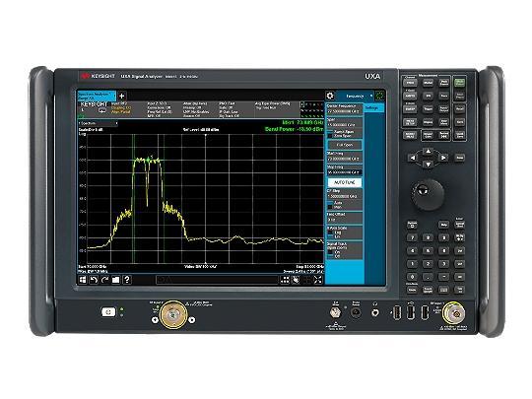Image resolution: width=532 pixels, height=399 pixels.
Task: Open the file folder icon
Action: pos(115,280)
